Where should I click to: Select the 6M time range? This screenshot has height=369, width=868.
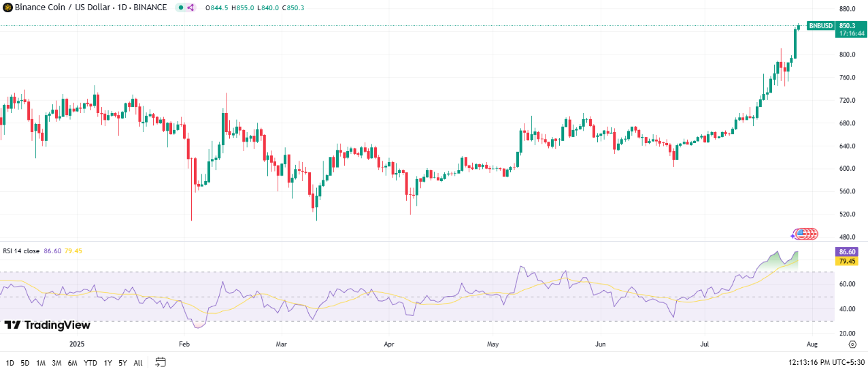click(x=73, y=363)
